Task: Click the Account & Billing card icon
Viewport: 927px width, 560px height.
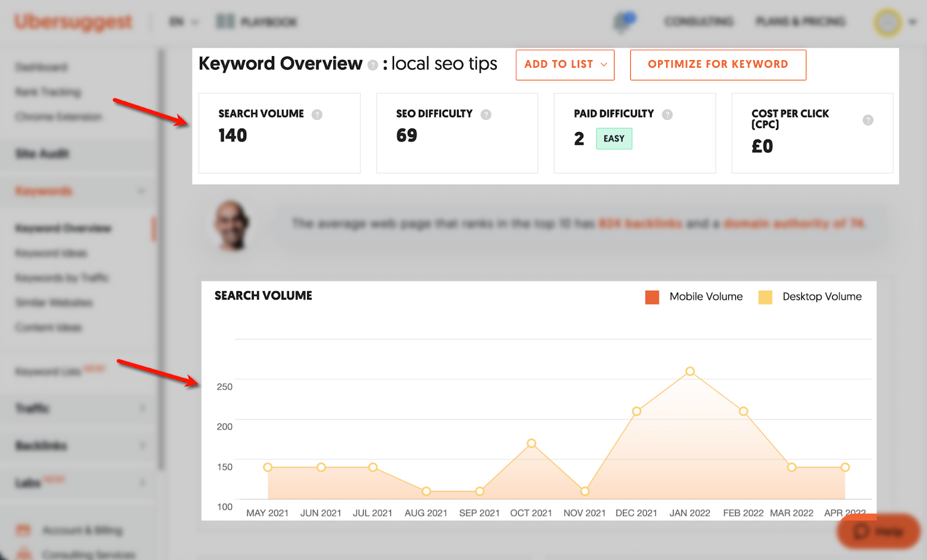Action: pyautogui.click(x=24, y=530)
